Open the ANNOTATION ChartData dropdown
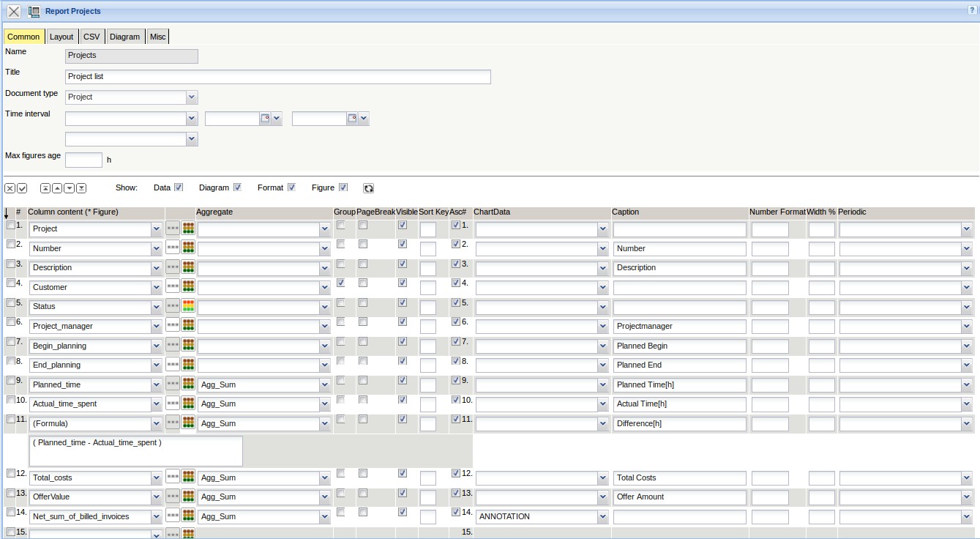This screenshot has height=539, width=980. tap(602, 517)
